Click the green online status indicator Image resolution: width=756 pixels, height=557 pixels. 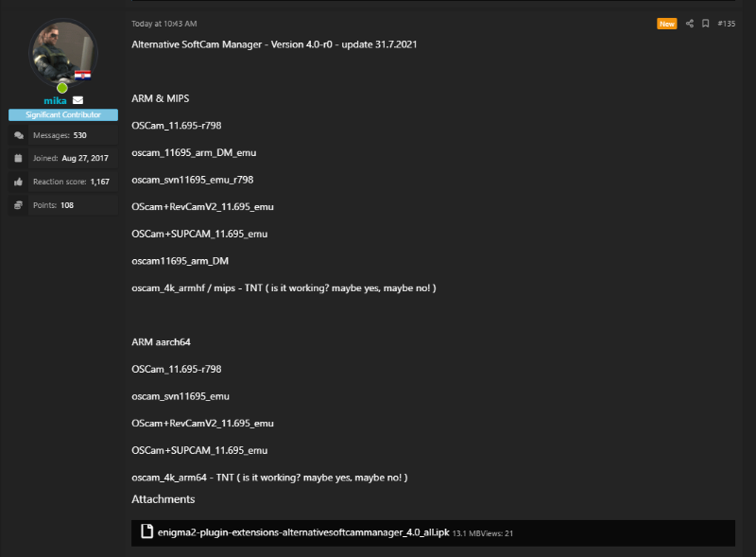(62, 88)
